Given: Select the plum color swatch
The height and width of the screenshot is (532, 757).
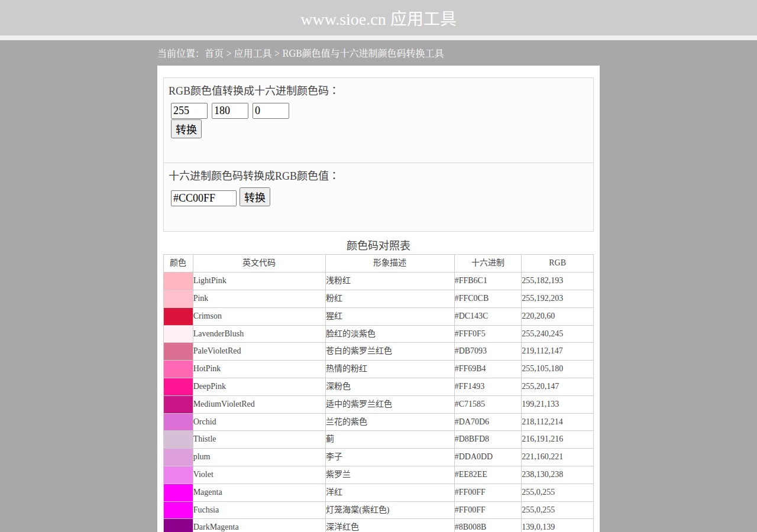Looking at the screenshot, I should 179,457.
